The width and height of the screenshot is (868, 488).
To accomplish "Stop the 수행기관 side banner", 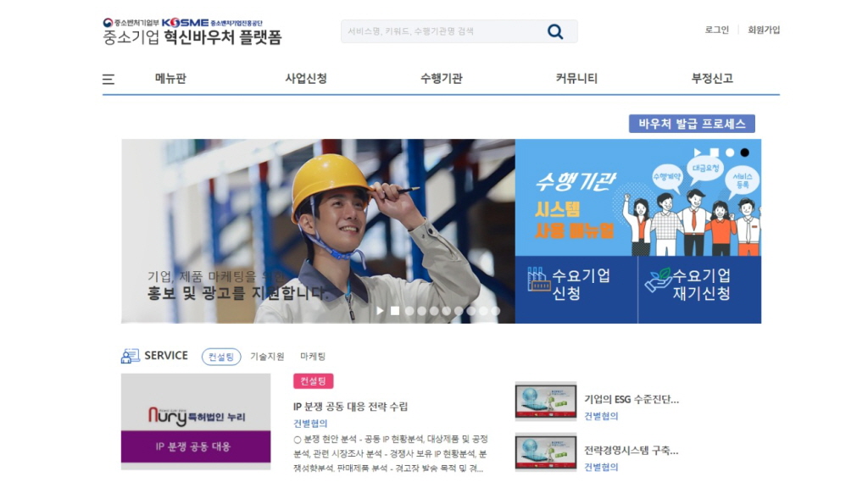I will (714, 152).
